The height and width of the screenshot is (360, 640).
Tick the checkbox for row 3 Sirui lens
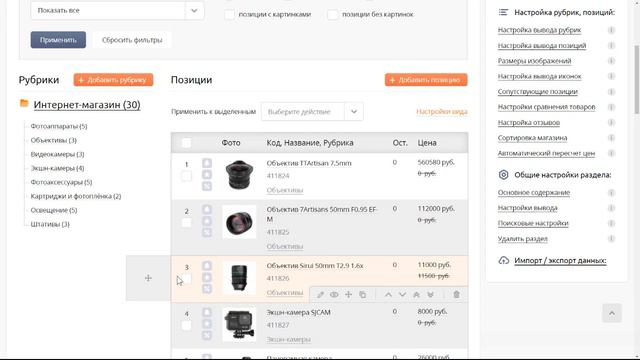point(186,279)
